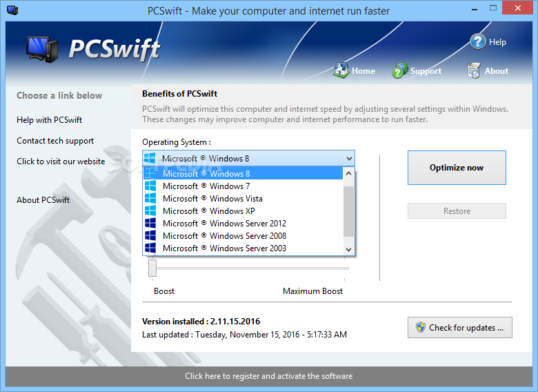Click the About document icon
Image resolution: width=538 pixels, height=392 pixels.
pos(473,70)
